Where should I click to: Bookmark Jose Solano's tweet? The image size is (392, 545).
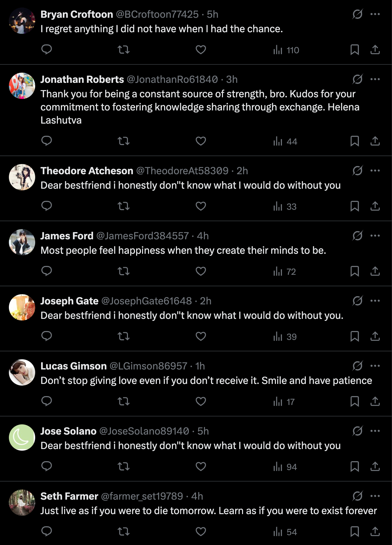coord(355,466)
